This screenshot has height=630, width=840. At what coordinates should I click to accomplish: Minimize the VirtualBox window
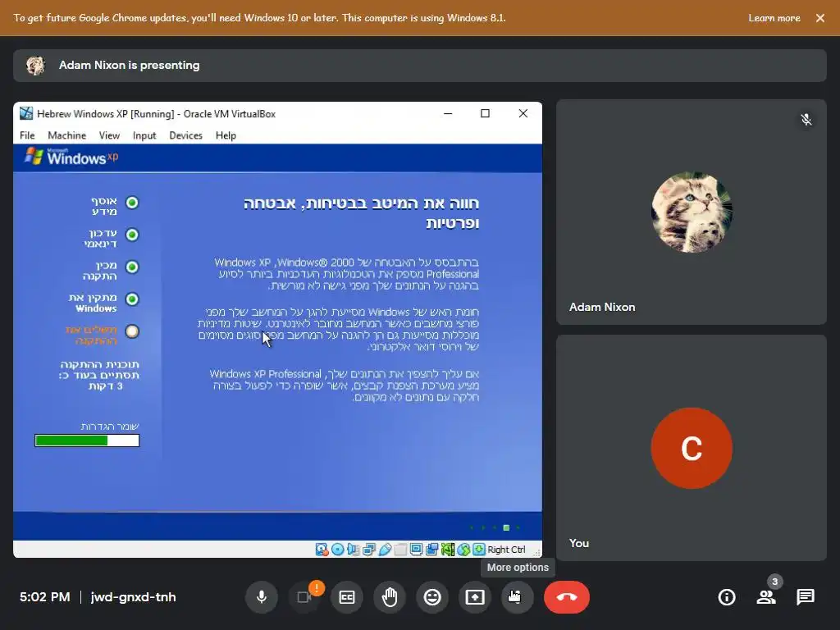[448, 113]
